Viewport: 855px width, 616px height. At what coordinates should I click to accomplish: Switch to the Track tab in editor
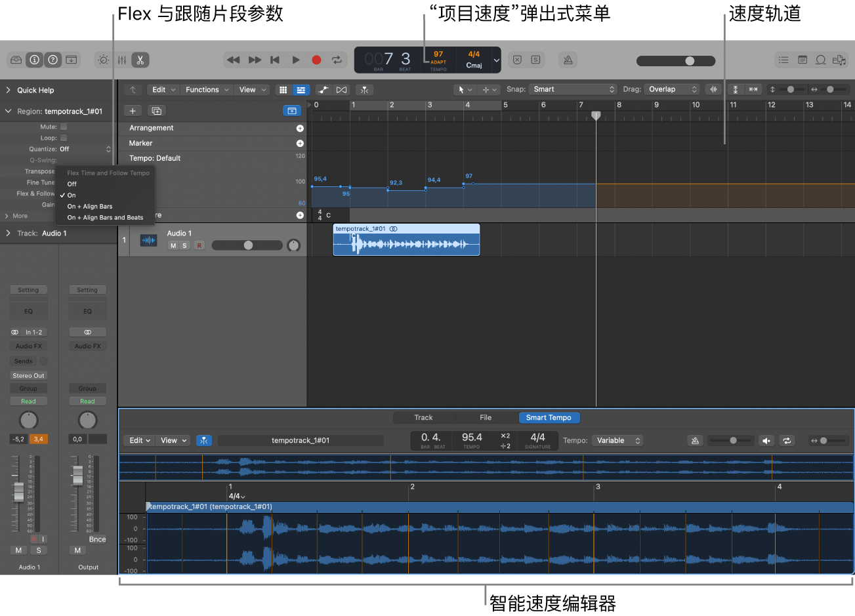423,418
